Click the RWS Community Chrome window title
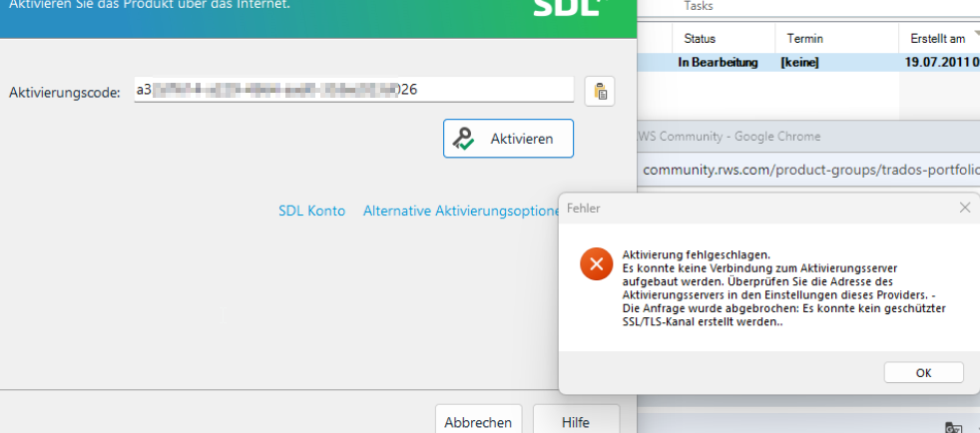Image resolution: width=980 pixels, height=433 pixels. pyautogui.click(x=729, y=137)
